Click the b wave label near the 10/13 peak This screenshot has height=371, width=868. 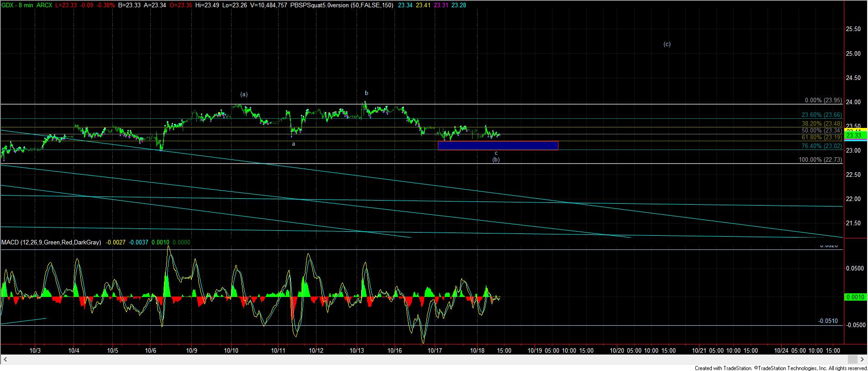(x=366, y=93)
